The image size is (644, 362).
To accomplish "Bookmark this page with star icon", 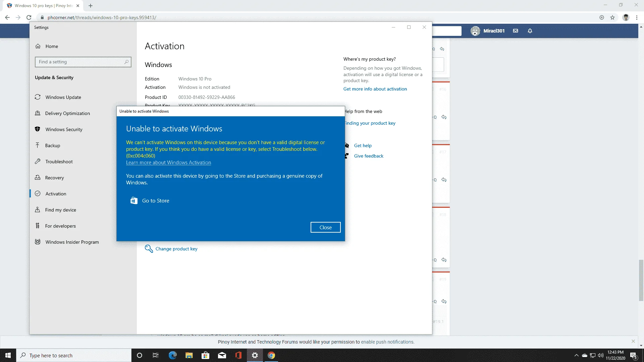I will [x=612, y=17].
